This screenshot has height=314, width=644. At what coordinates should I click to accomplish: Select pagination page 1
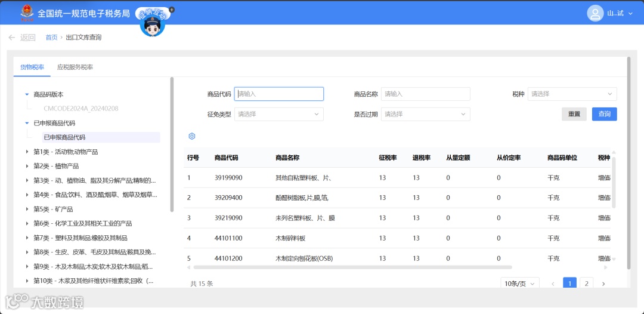569,284
